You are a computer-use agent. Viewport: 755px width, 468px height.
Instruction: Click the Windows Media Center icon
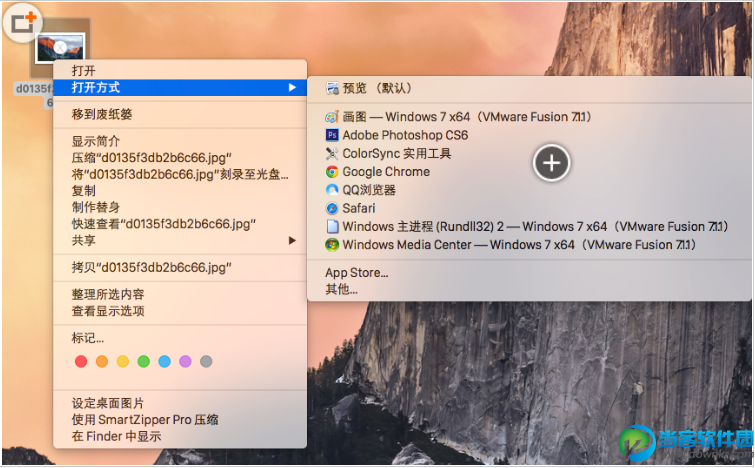(332, 245)
